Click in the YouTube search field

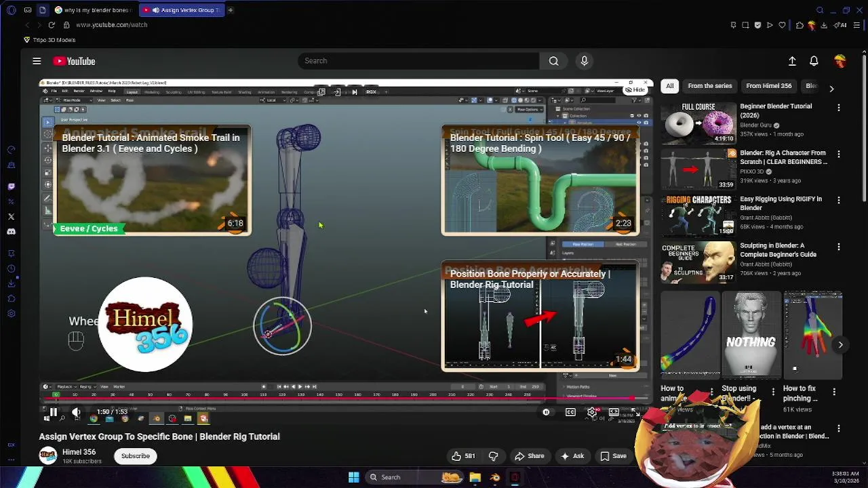(418, 61)
